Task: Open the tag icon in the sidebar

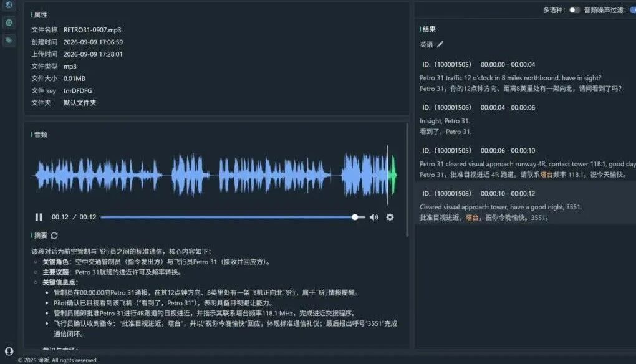Action: coord(9,40)
